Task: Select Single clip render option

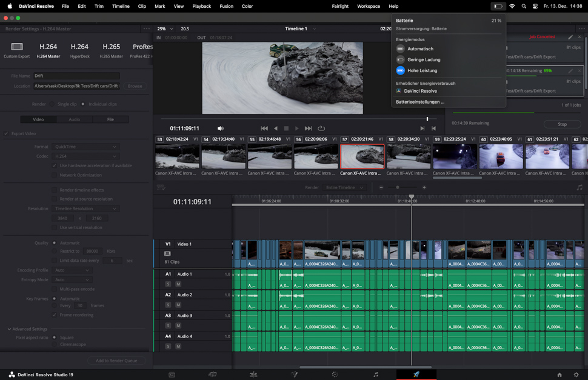Action: [x=52, y=104]
